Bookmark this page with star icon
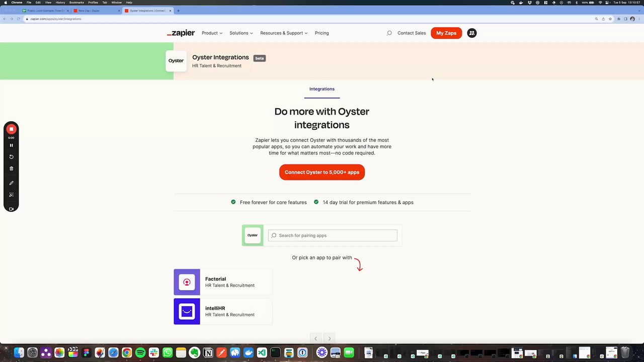 [x=610, y=19]
